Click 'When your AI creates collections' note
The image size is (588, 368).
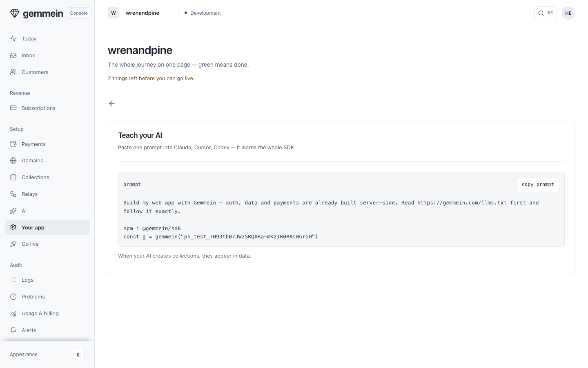(x=185, y=256)
